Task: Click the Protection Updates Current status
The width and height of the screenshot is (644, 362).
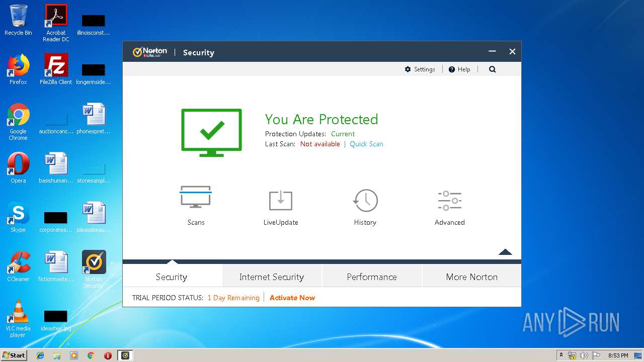Action: click(x=343, y=134)
